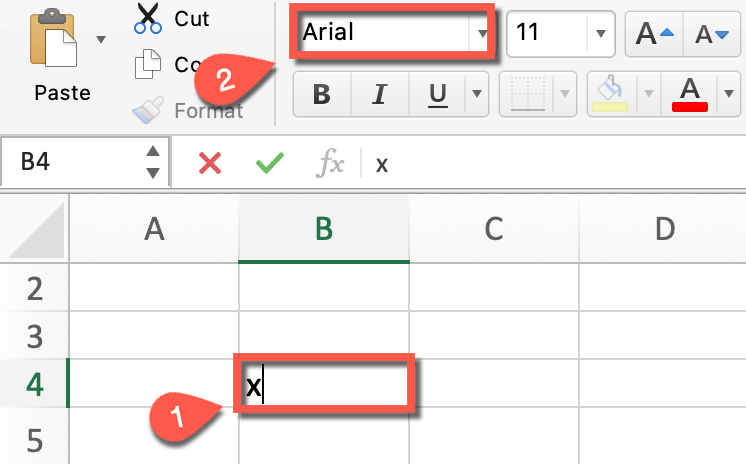The width and height of the screenshot is (746, 464).
Task: Select the row 4 header
Action: pyautogui.click(x=34, y=384)
